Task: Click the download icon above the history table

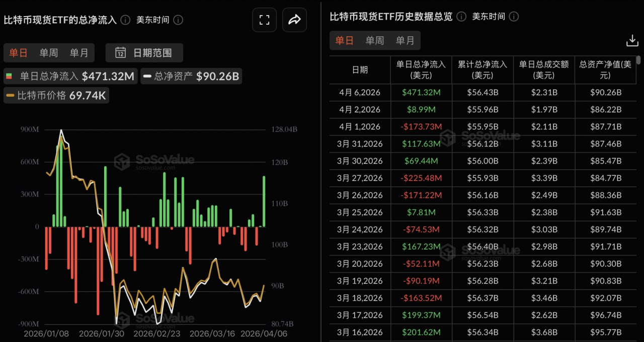Action: (x=632, y=40)
